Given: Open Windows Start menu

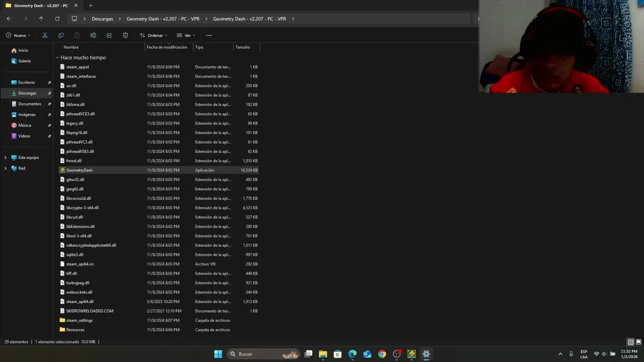Looking at the screenshot, I should tap(218, 354).
